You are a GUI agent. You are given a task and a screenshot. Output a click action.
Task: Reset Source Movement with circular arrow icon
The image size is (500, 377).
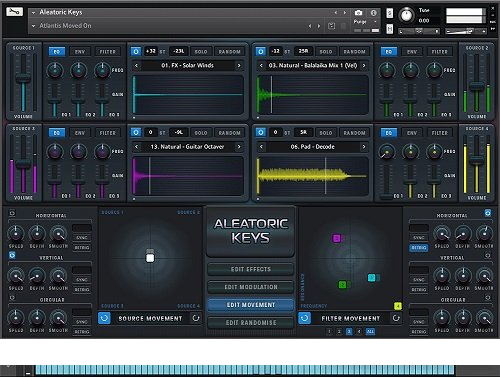coord(196,318)
